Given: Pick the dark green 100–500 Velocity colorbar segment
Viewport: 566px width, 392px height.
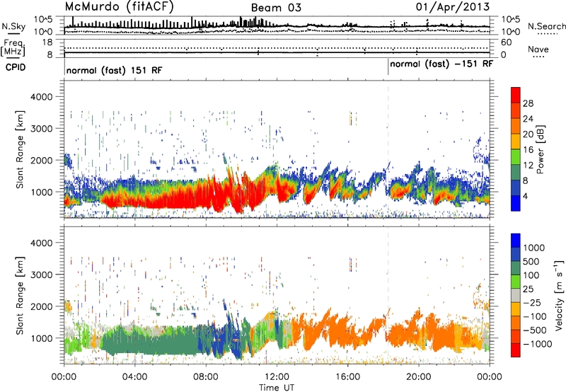Looking at the screenshot, I should pyautogui.click(x=516, y=268).
